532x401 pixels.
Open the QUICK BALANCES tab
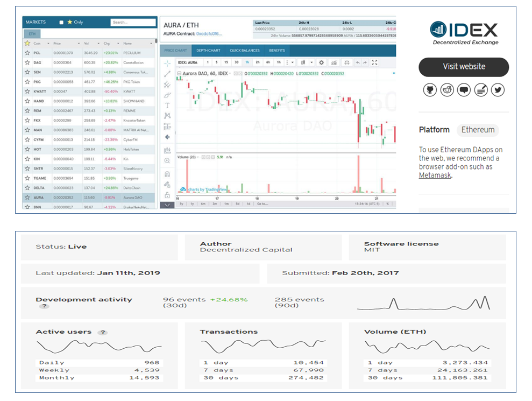[x=245, y=50]
